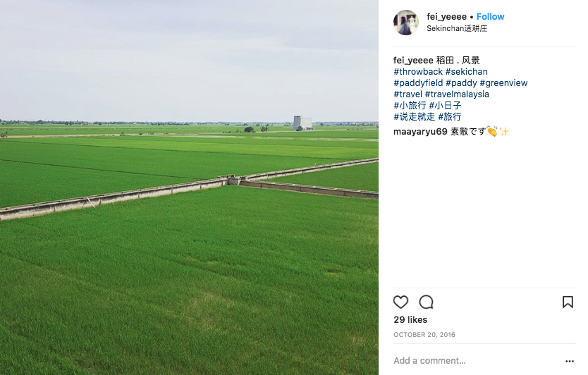This screenshot has height=375, width=588.
Task: Open the #说走就走 hashtag
Action: tap(415, 116)
